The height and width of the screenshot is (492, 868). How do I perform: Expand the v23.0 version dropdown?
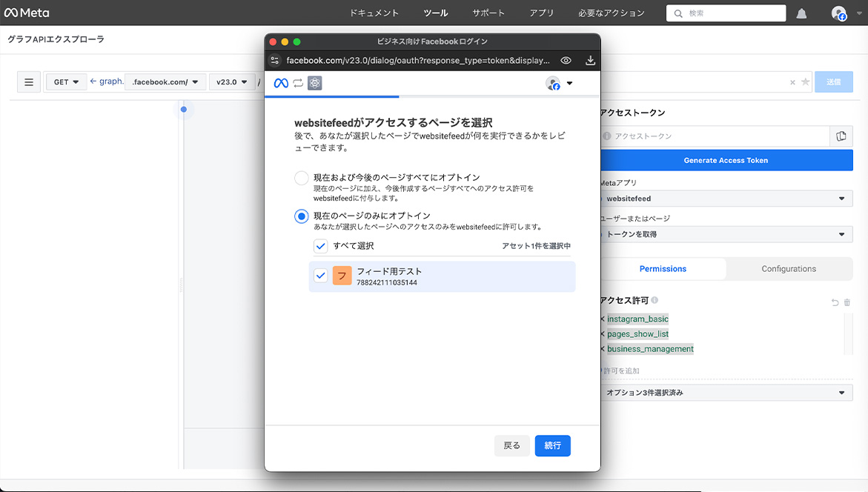pos(231,82)
